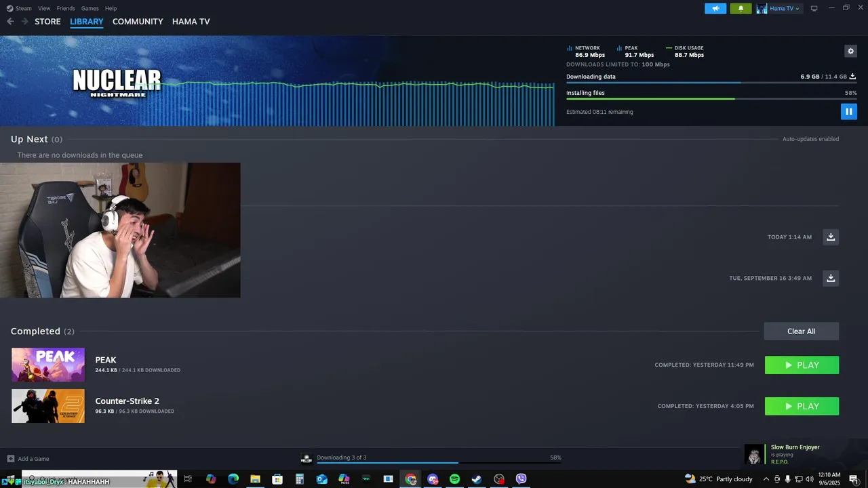The height and width of the screenshot is (488, 868).
Task: Open the Friends menu
Action: (66, 8)
